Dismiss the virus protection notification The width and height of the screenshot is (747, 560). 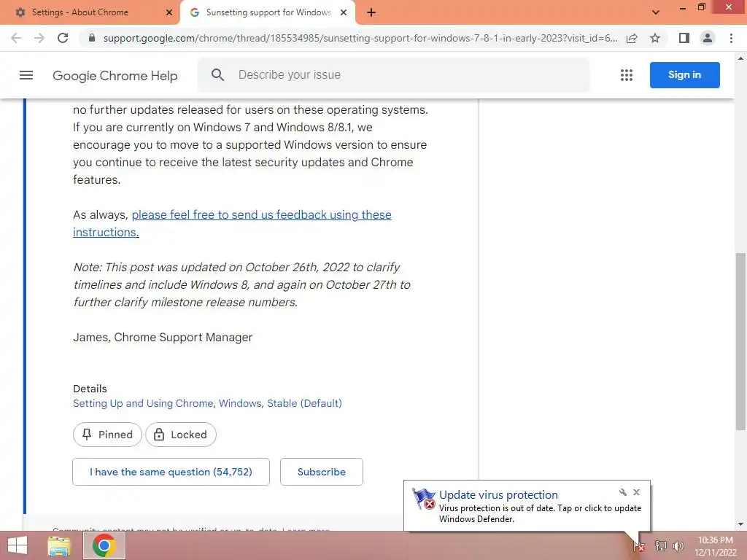coord(636,492)
